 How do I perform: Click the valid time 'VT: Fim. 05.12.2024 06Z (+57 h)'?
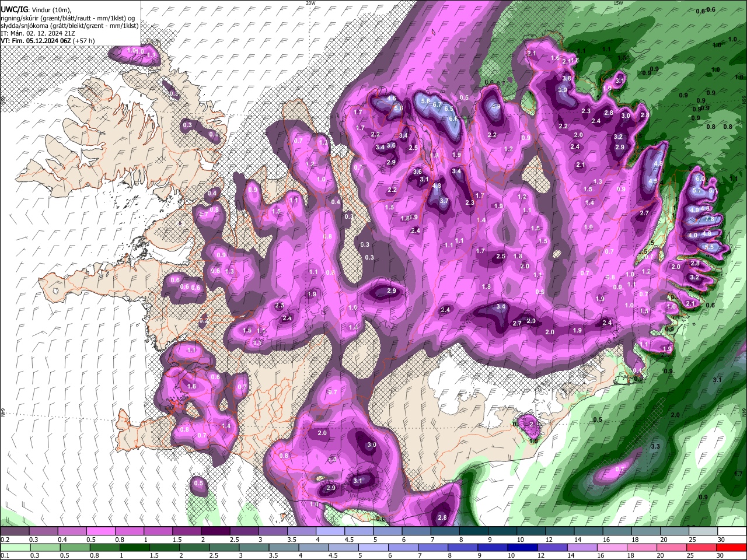[48, 41]
